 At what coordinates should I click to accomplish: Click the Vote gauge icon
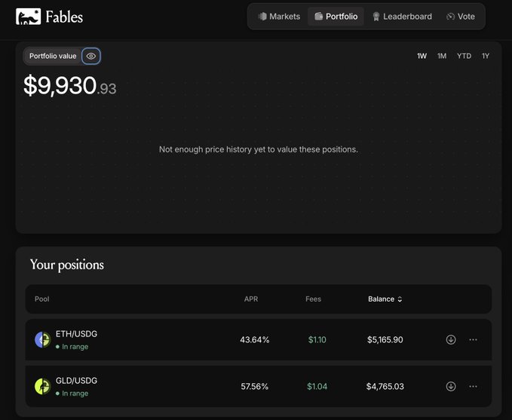tap(450, 17)
